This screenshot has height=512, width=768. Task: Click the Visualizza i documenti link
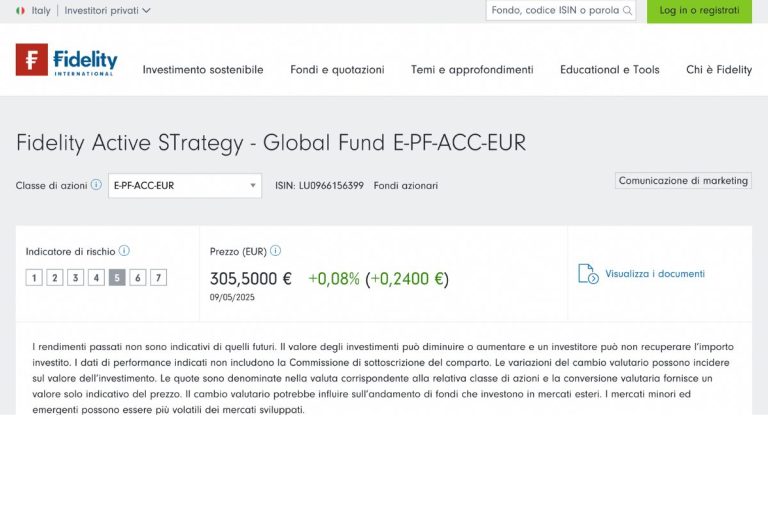tap(654, 274)
